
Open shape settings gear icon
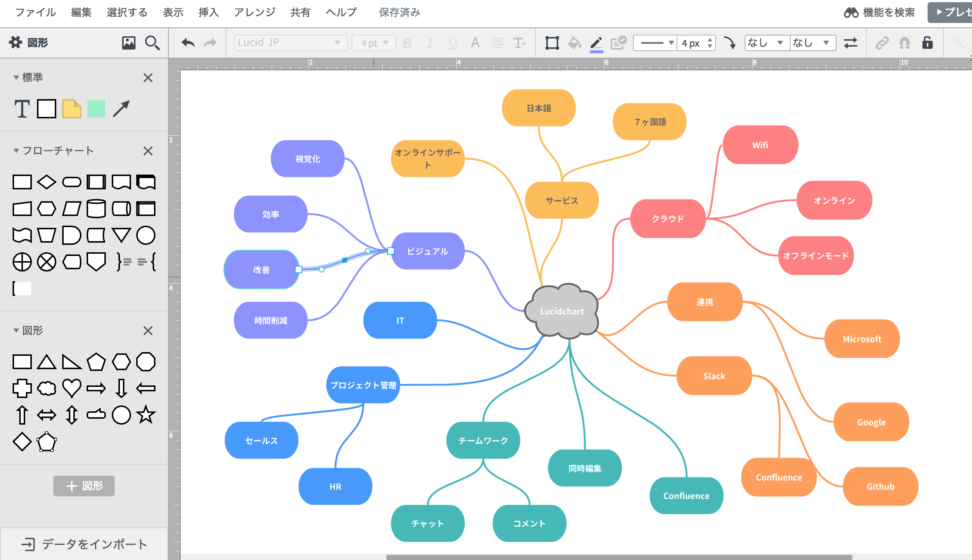tap(16, 42)
